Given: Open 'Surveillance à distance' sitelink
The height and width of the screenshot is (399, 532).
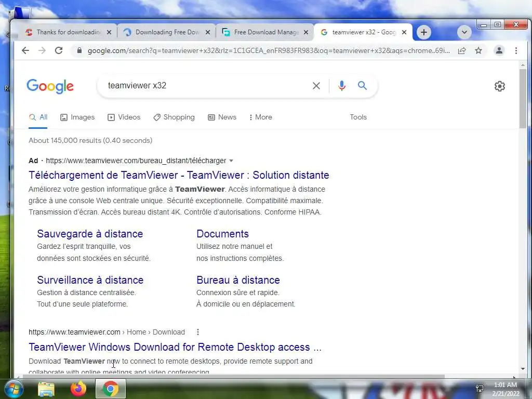Looking at the screenshot, I should 90,280.
